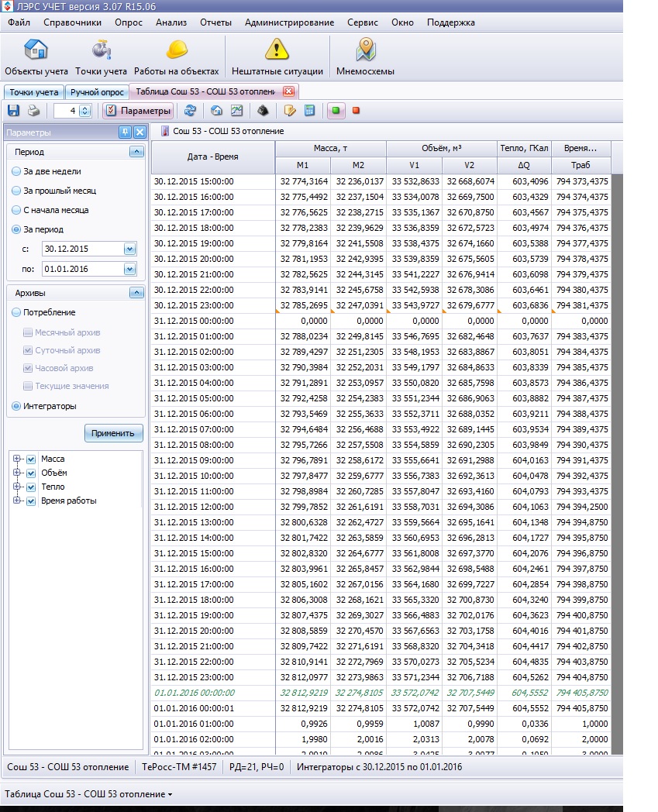Collapse the Архивы section
The image size is (658, 812).
click(136, 293)
